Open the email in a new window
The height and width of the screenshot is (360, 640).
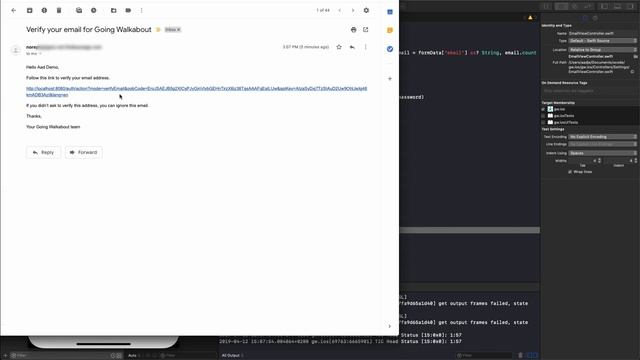point(366,29)
